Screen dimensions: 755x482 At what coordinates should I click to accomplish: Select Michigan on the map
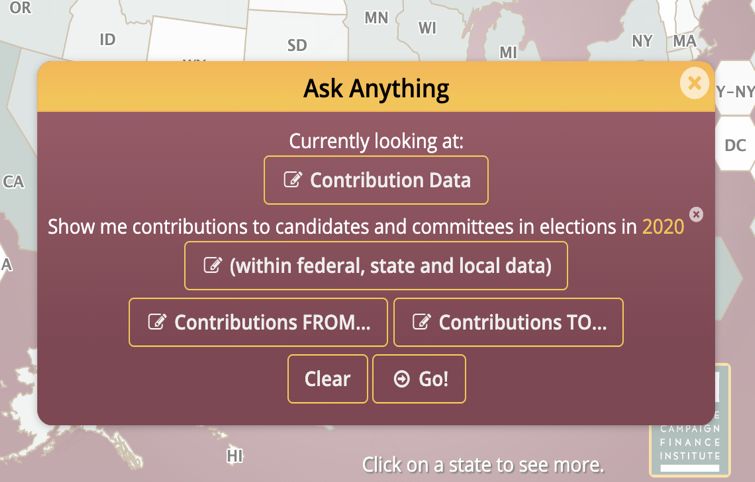point(508,52)
